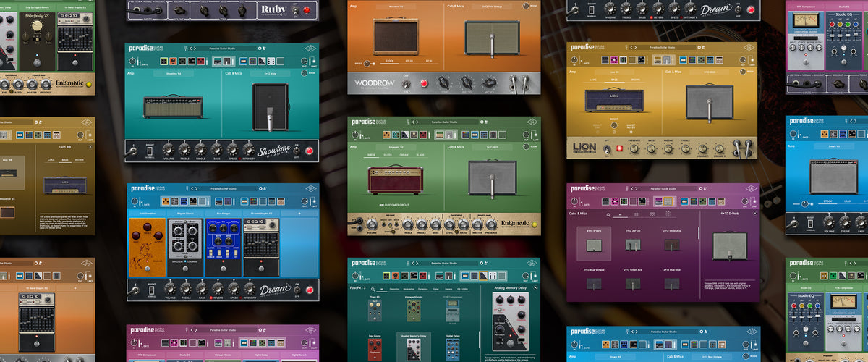
Task: Select cab slot icon in teal Showtime window
Action: tap(227, 62)
